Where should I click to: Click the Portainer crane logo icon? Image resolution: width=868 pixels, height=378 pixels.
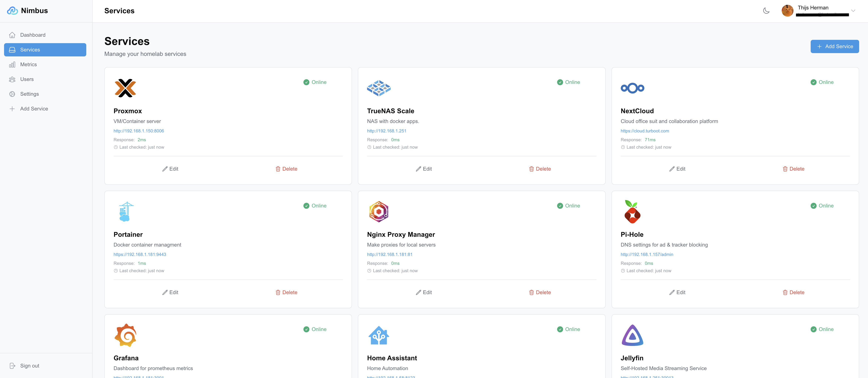click(126, 211)
